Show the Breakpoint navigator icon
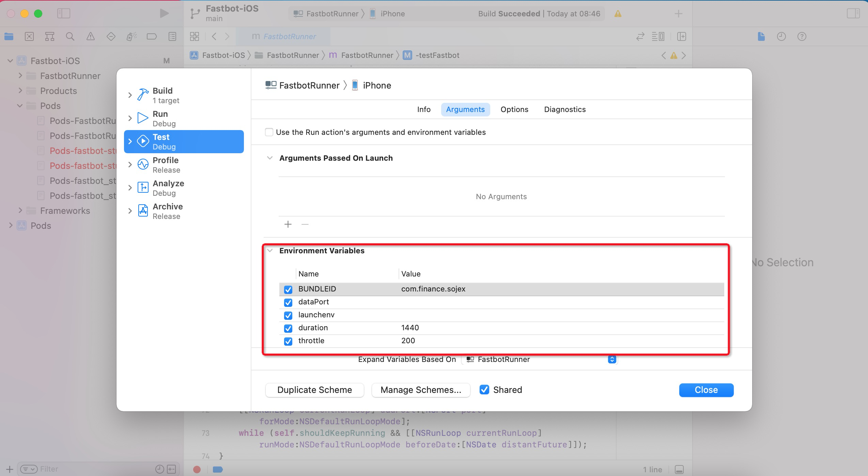The height and width of the screenshot is (476, 868). [152, 36]
